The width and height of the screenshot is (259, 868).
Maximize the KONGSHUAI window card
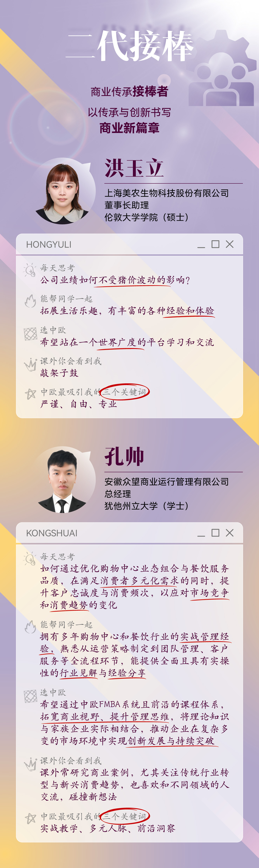click(x=215, y=532)
